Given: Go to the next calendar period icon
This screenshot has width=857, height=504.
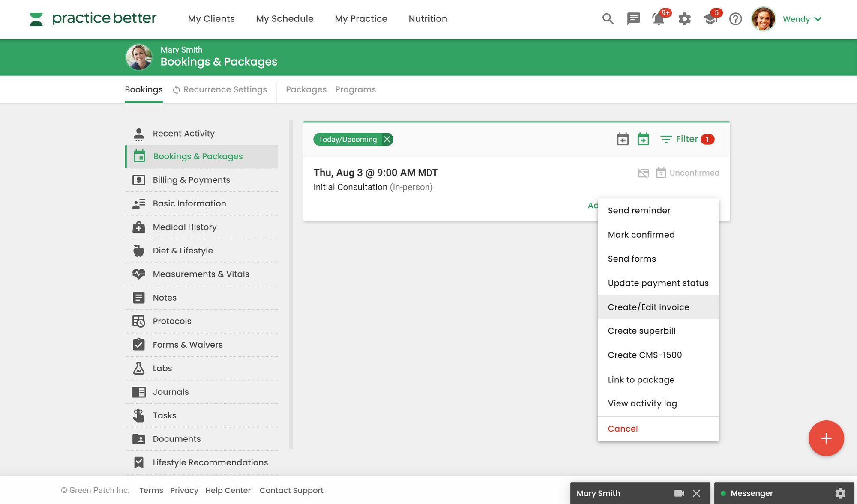Looking at the screenshot, I should (643, 139).
